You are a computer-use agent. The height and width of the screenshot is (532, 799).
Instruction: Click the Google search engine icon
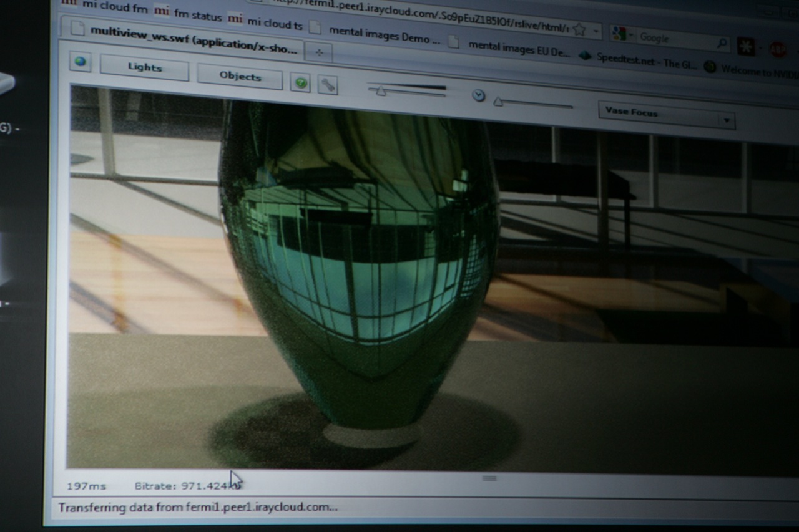click(x=619, y=34)
